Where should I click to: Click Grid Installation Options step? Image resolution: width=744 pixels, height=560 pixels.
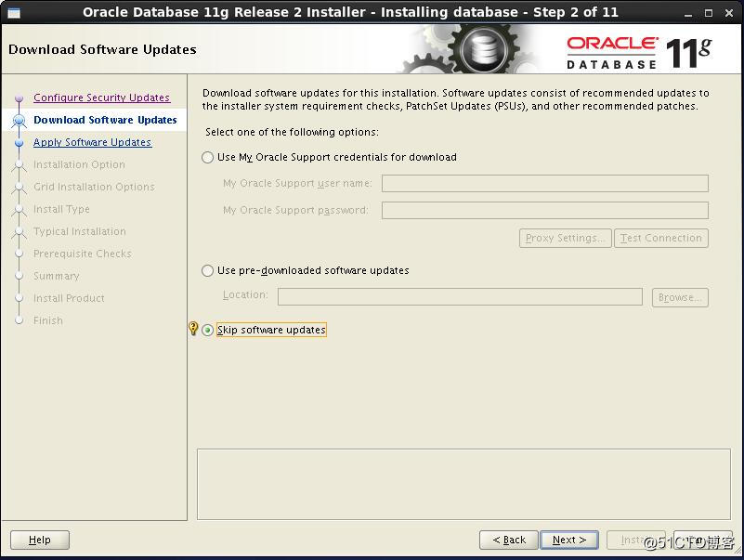[94, 187]
